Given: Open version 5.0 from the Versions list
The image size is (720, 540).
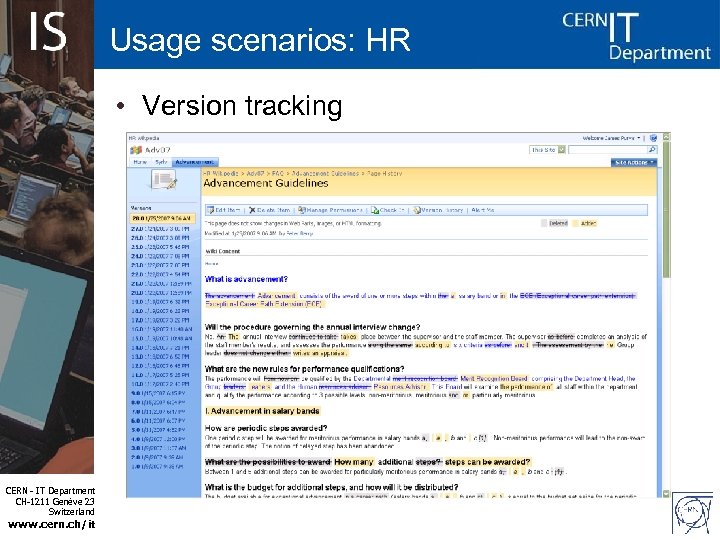Looking at the screenshot, I should (159, 430).
